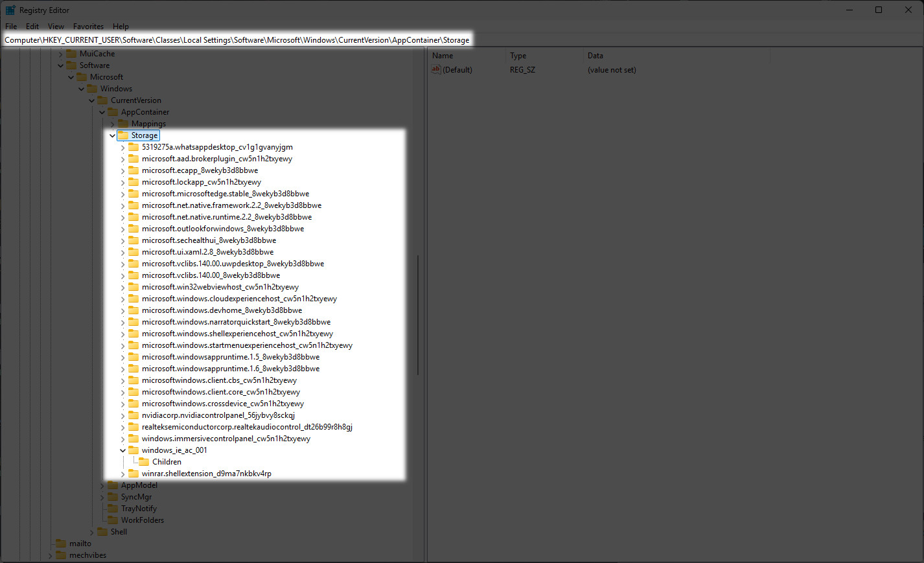The height and width of the screenshot is (563, 924).
Task: Expand the winrar.shellextension key
Action: coord(122,474)
